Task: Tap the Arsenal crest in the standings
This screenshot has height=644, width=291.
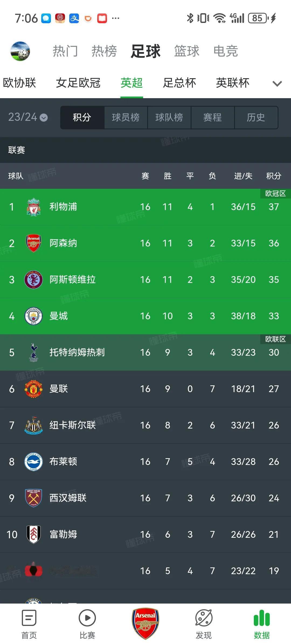Action: coord(33,243)
